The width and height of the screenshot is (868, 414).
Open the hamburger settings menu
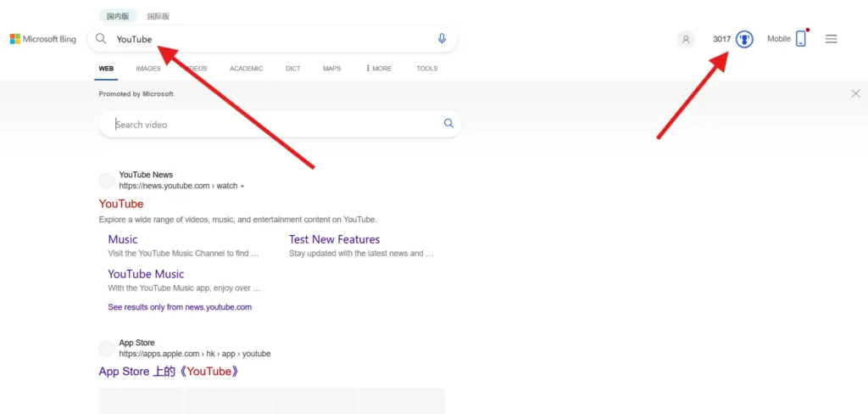click(831, 39)
